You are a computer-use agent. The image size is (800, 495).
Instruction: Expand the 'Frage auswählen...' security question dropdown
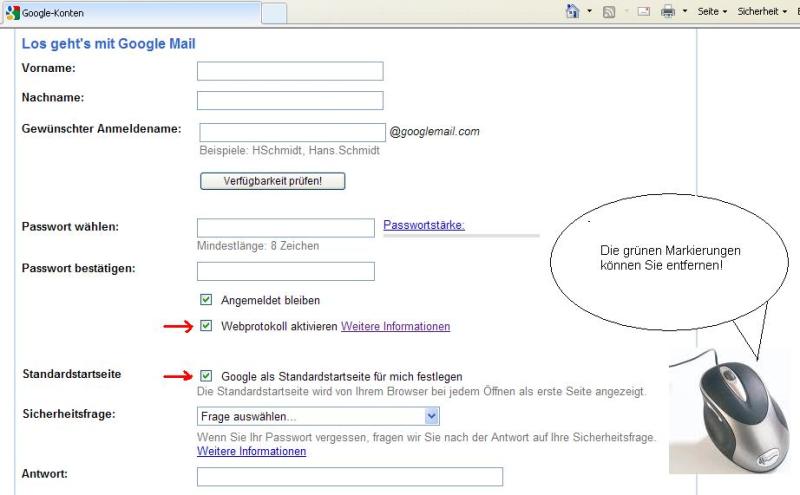click(432, 416)
